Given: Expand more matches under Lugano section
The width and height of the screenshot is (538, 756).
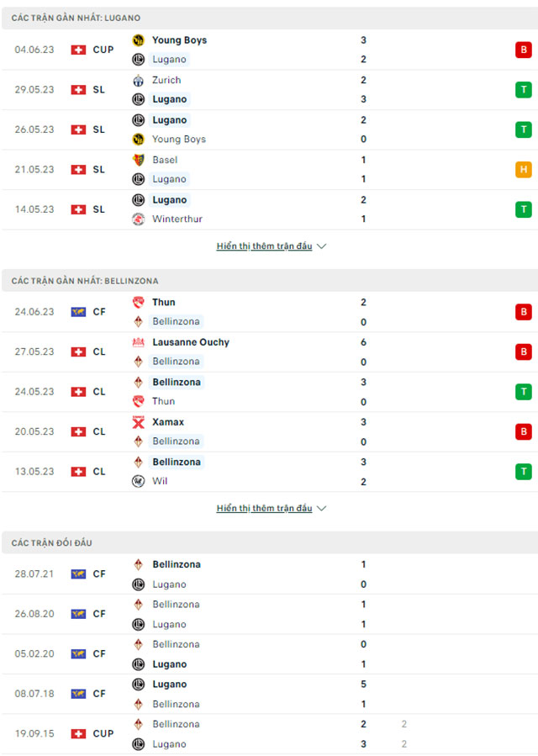Looking at the screenshot, I should (x=271, y=246).
